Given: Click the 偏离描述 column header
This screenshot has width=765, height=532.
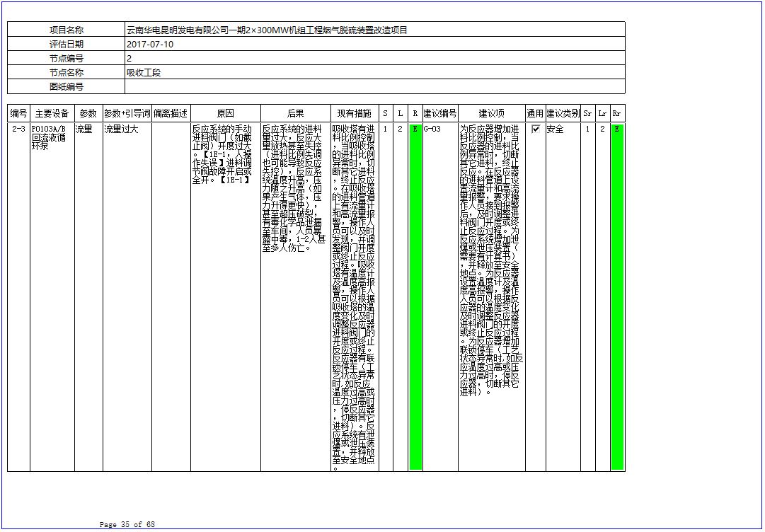Looking at the screenshot, I should tap(171, 113).
